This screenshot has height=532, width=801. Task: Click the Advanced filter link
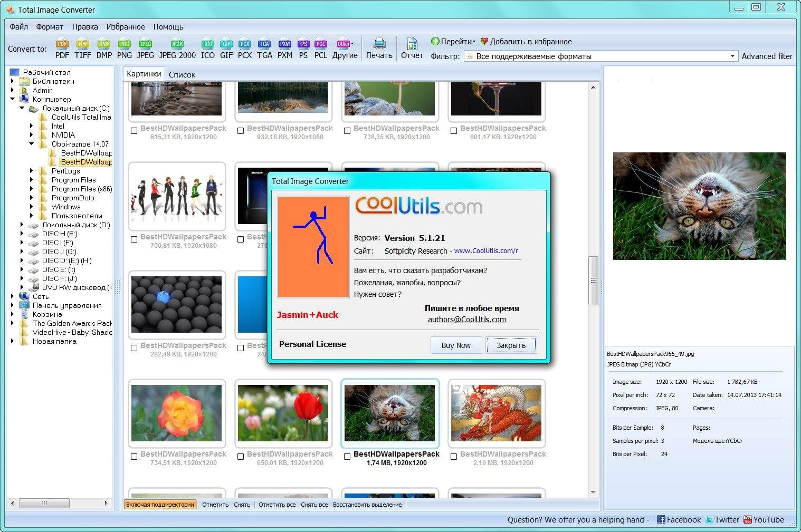point(767,56)
